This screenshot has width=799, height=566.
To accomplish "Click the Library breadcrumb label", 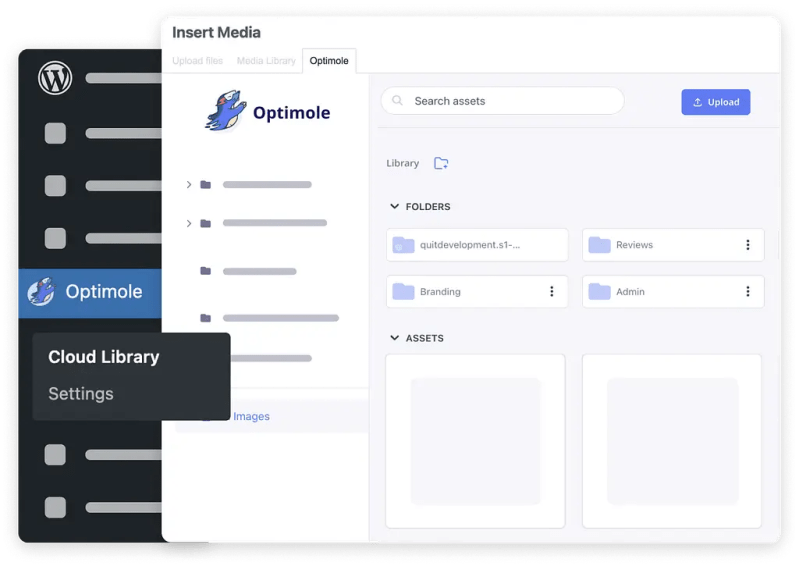I will point(403,163).
